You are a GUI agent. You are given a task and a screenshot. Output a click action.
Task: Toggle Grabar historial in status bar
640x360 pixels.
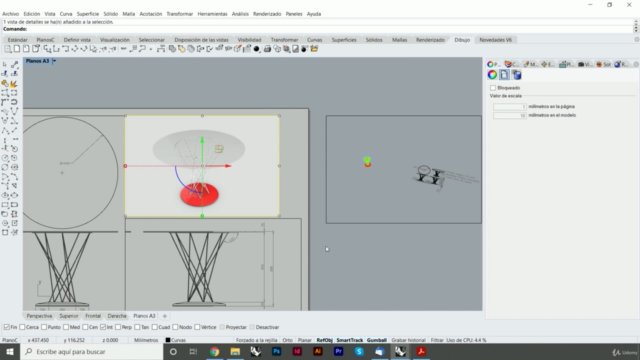click(x=408, y=340)
